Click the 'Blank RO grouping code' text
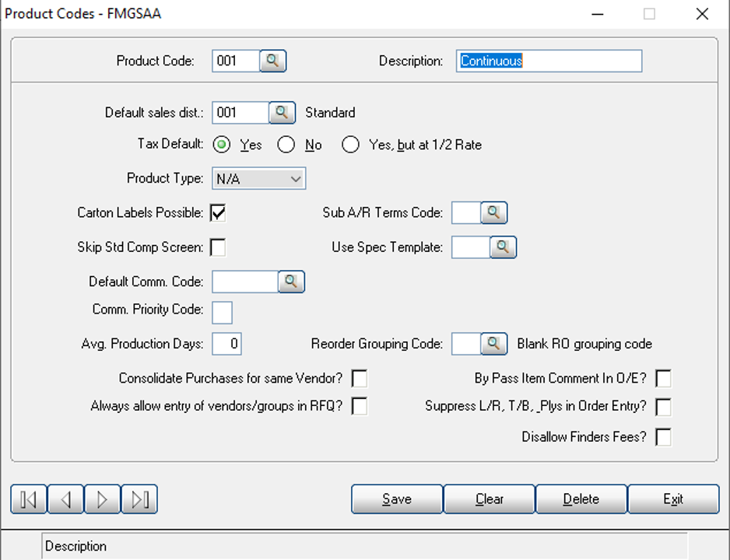The width and height of the screenshot is (730, 560). 584,344
